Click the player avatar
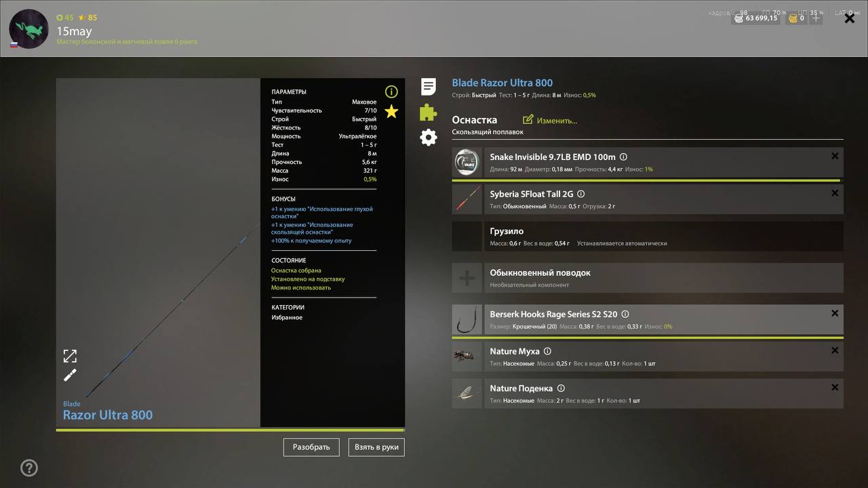This screenshot has height=488, width=868. pyautogui.click(x=29, y=29)
